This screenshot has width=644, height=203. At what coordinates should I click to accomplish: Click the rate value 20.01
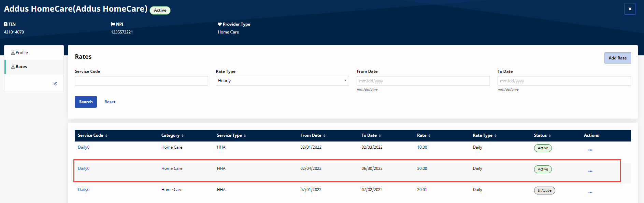(422, 190)
